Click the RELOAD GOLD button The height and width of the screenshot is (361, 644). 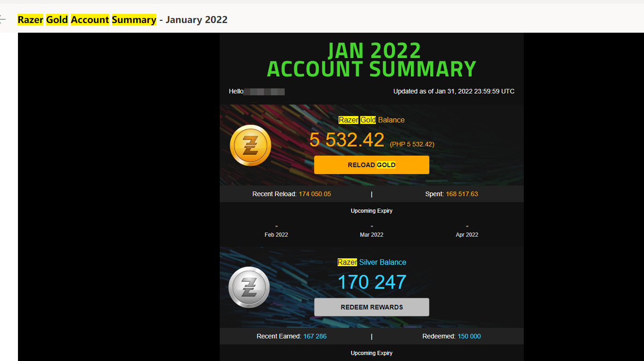[x=372, y=165]
